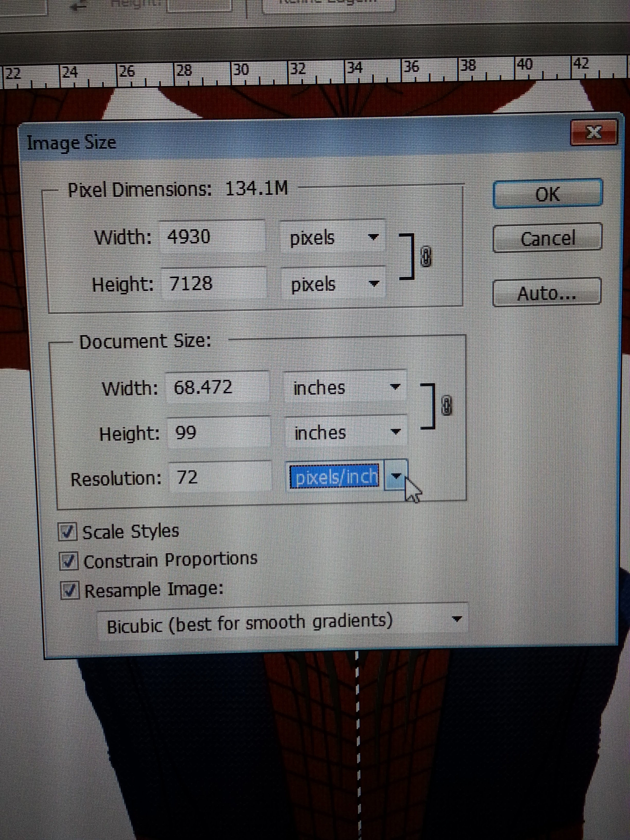630x840 pixels.
Task: Open the Auto... resolution dialog
Action: click(546, 292)
